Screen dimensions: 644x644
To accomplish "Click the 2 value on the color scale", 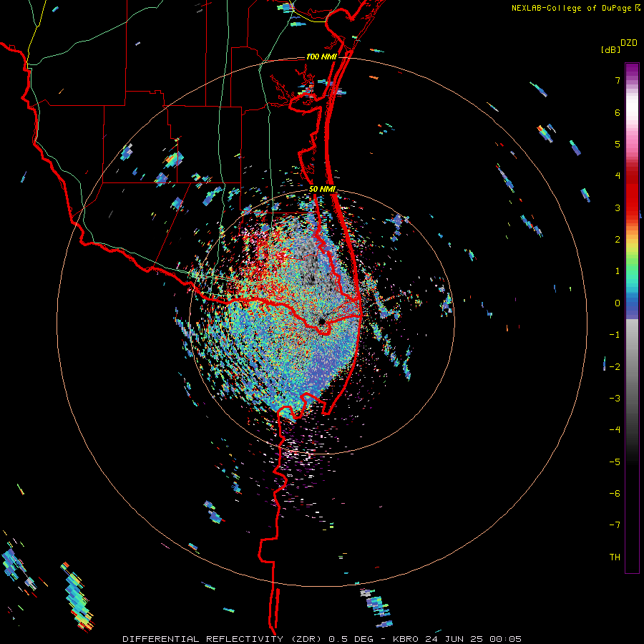I will (618, 239).
